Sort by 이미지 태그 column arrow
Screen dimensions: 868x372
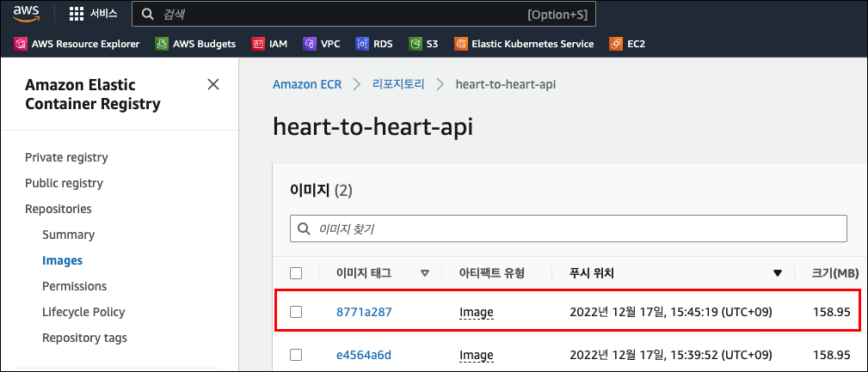tap(425, 273)
